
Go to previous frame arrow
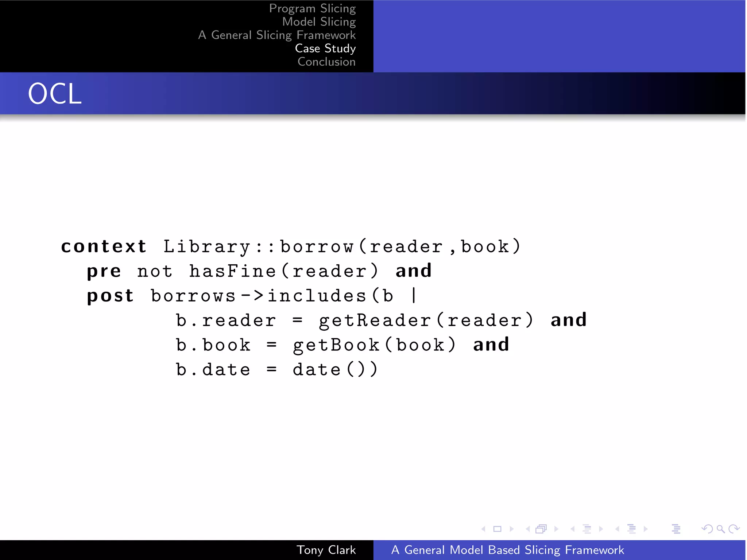[x=528, y=529]
